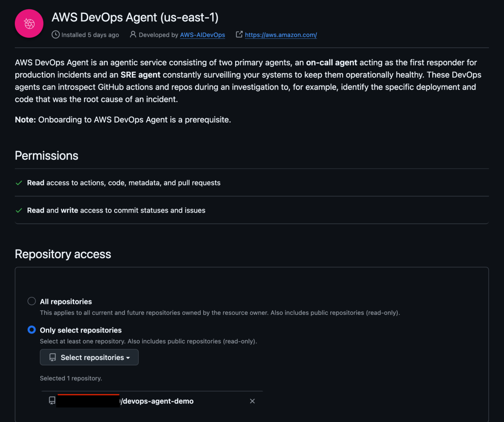Open the Select repositories dropdown
This screenshot has height=422, width=504.
point(89,358)
